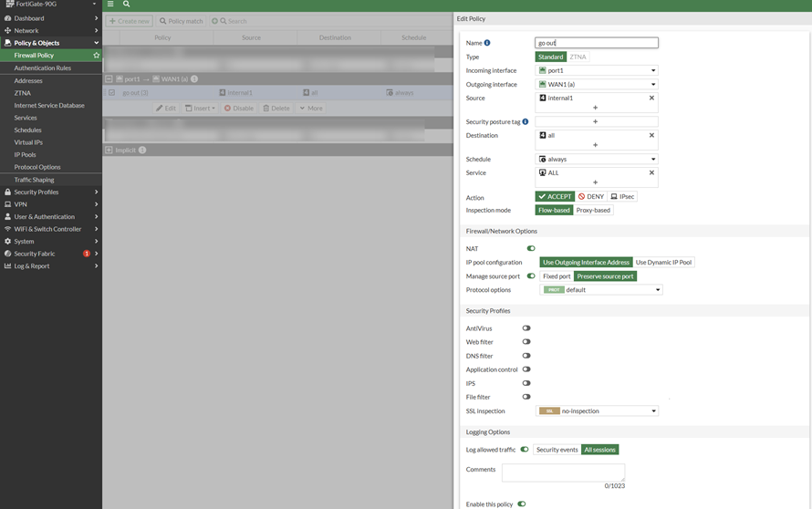
Task: Toggle the NAT switch
Action: (x=531, y=248)
